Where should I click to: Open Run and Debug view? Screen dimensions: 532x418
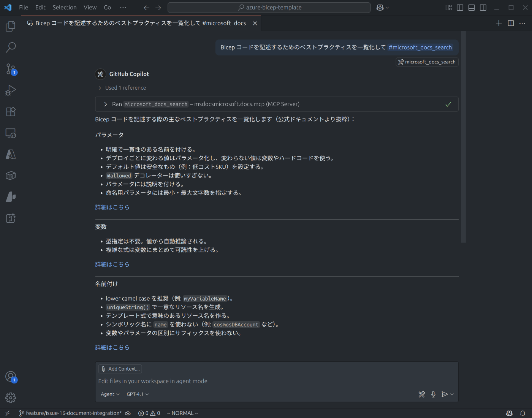11,90
